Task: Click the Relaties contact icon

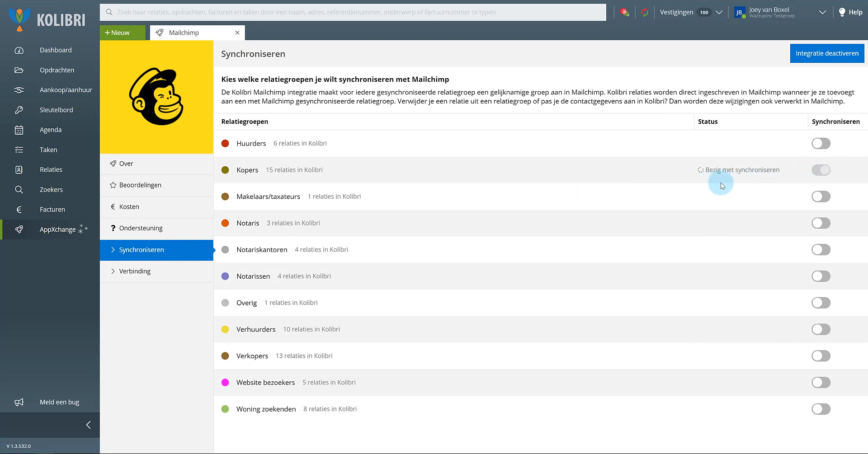Action: point(19,170)
